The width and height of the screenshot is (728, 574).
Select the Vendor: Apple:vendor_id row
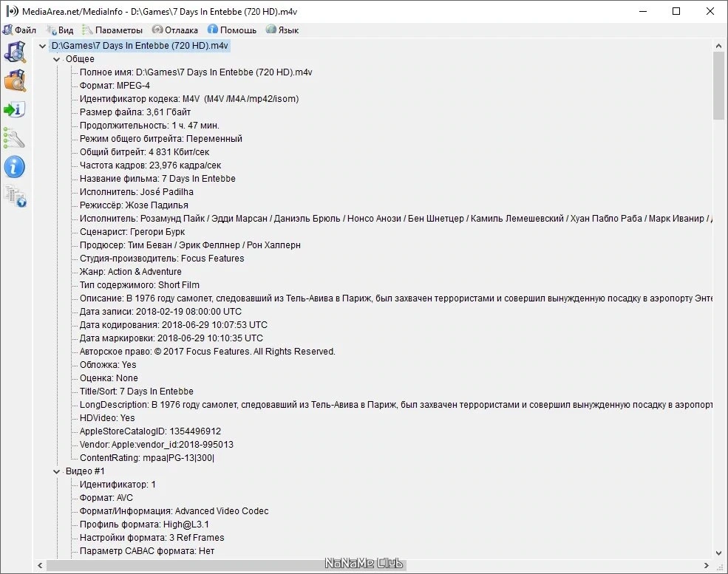157,445
